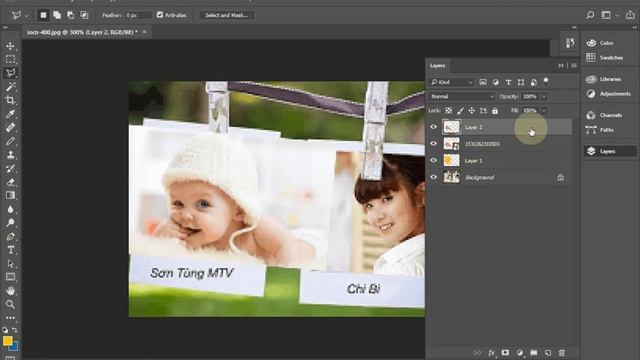This screenshot has width=640, height=360.
Task: Select the Hand tool
Action: point(11,291)
